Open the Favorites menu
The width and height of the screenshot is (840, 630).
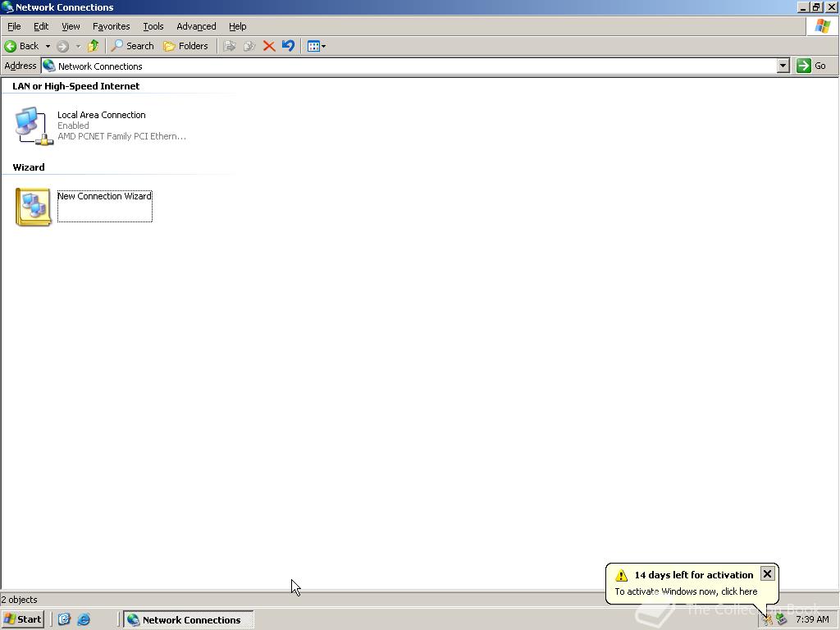point(112,26)
